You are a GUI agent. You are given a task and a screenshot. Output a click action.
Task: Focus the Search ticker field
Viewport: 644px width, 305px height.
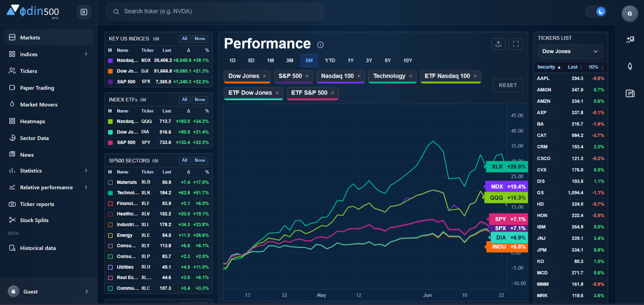coord(215,11)
